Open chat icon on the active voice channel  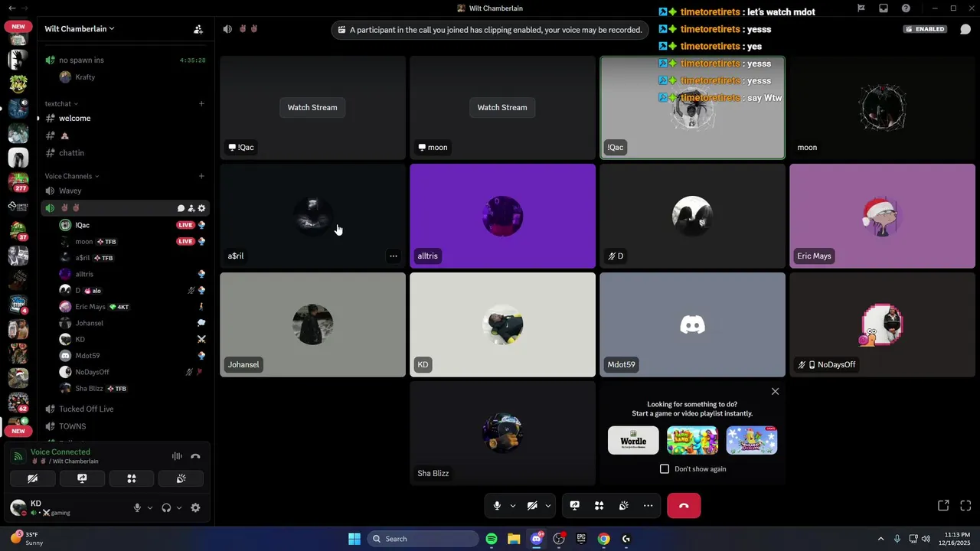click(181, 208)
